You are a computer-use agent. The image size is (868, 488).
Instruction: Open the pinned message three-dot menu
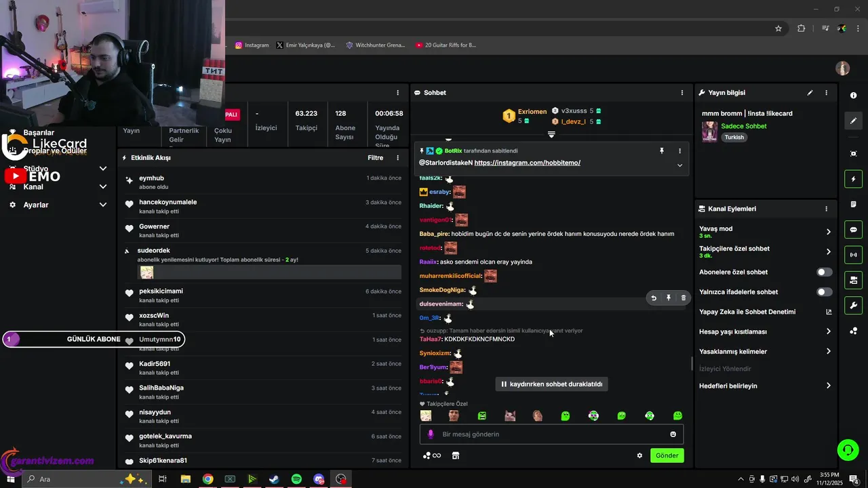click(x=679, y=150)
